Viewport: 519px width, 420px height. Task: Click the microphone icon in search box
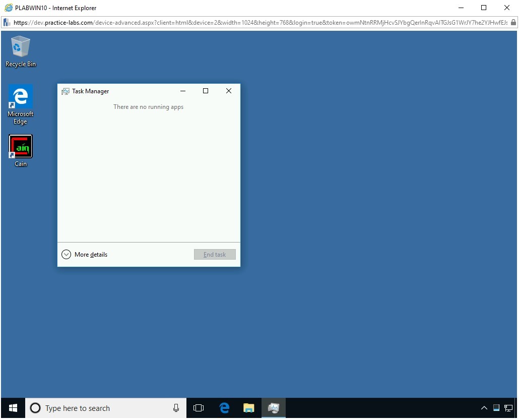[x=176, y=408]
